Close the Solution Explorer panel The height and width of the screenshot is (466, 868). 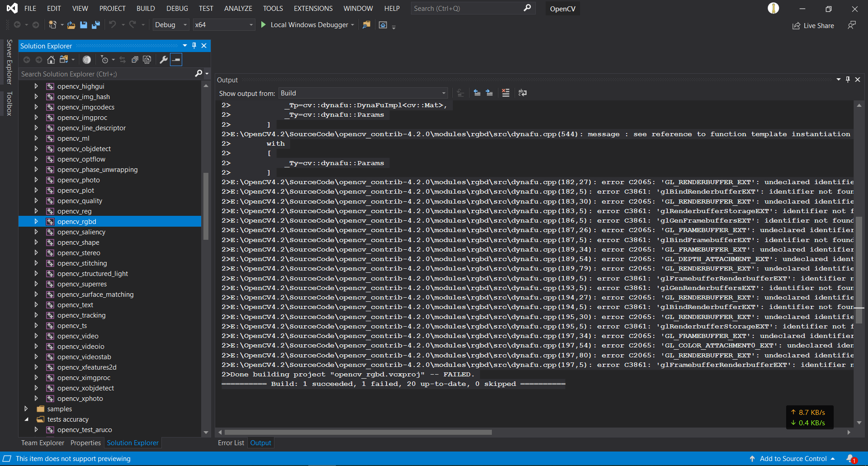coord(204,46)
